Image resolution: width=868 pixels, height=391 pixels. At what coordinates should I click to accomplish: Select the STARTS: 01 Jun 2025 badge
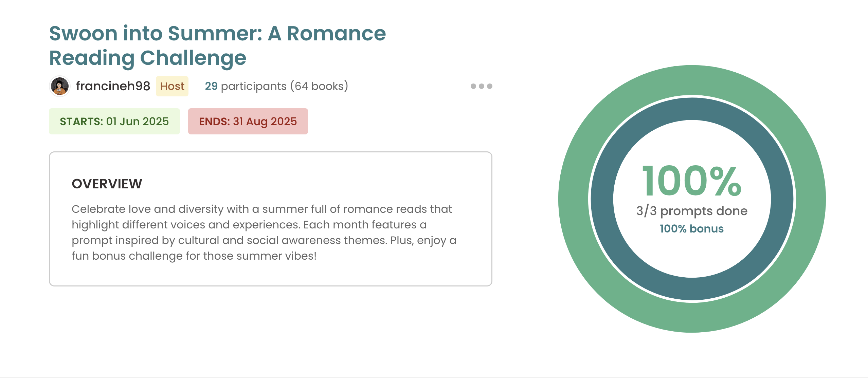click(114, 122)
